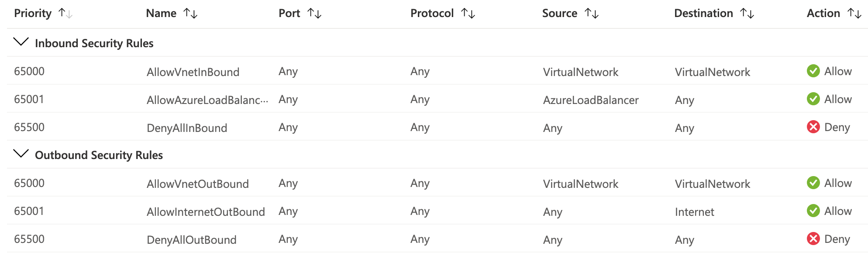Click the Protocol sort arrows icon
Viewport: 868px width, 256px height.
pos(468,14)
